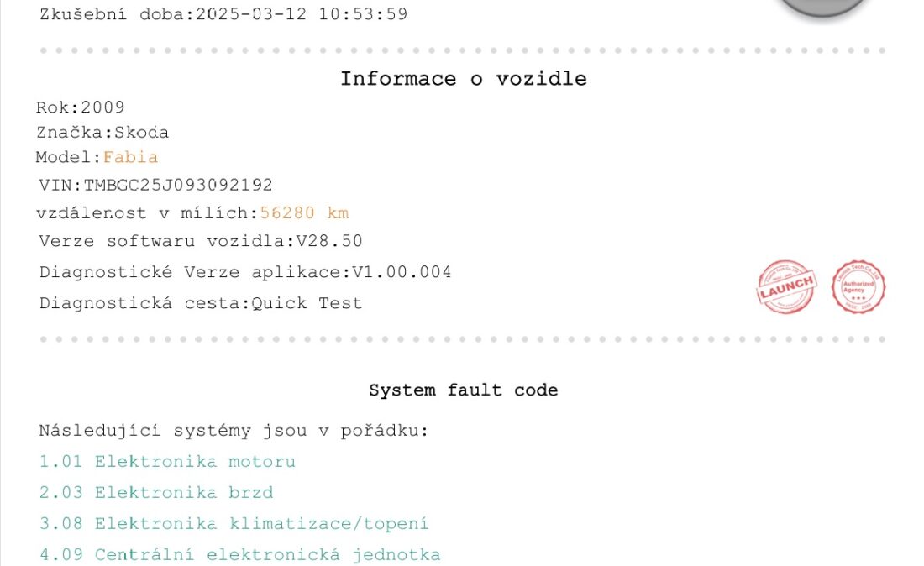Image resolution: width=924 pixels, height=566 pixels.
Task: Click Diagnostická cesta Quick Test text
Action: tap(201, 303)
